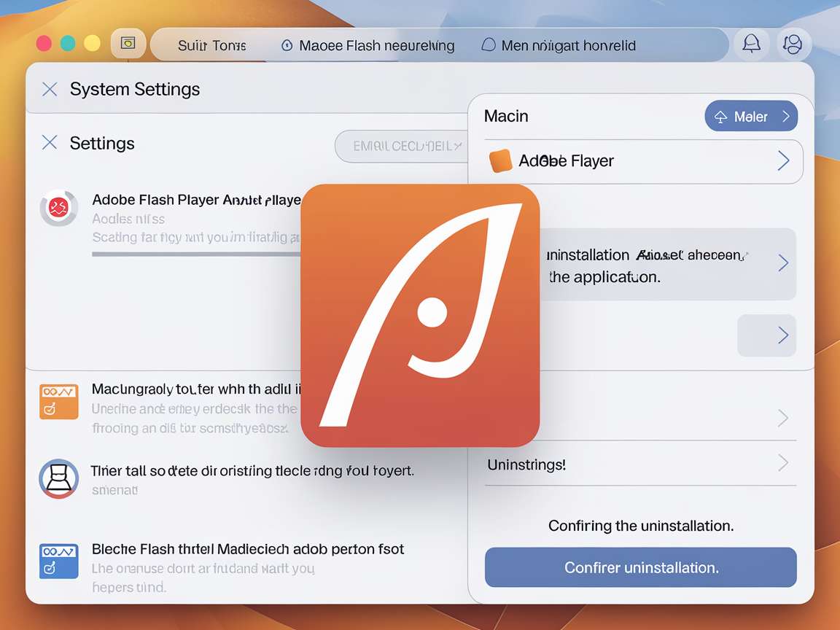Screen dimensions: 840x630
Task: Click the blue icon beside "Bleche Flash" row
Action: click(x=59, y=561)
